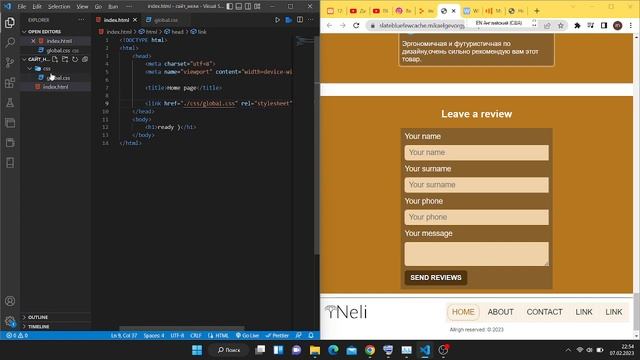Open Microsoft Edge from the taskbar
This screenshot has height=360, width=640.
point(333,350)
